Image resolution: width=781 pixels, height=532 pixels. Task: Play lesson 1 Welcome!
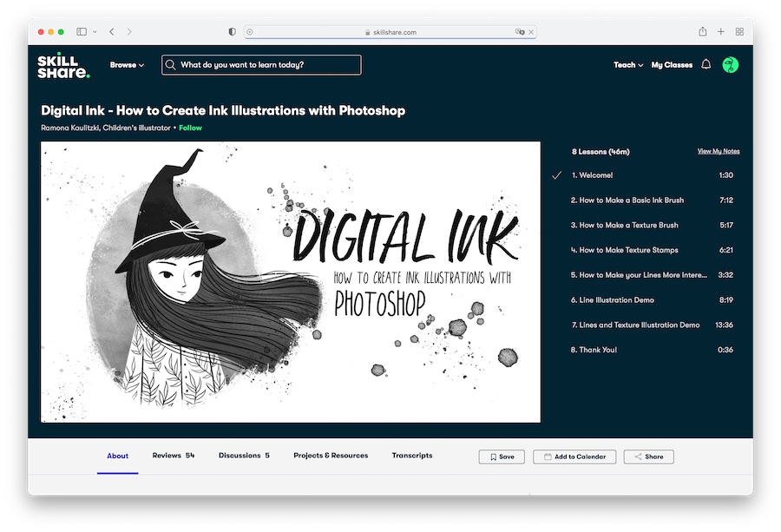(x=652, y=174)
